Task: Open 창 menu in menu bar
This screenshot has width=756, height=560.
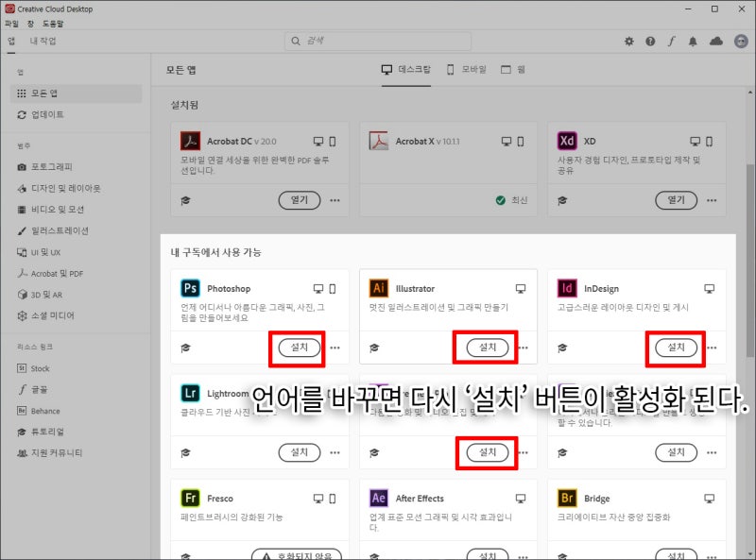Action: click(x=30, y=24)
